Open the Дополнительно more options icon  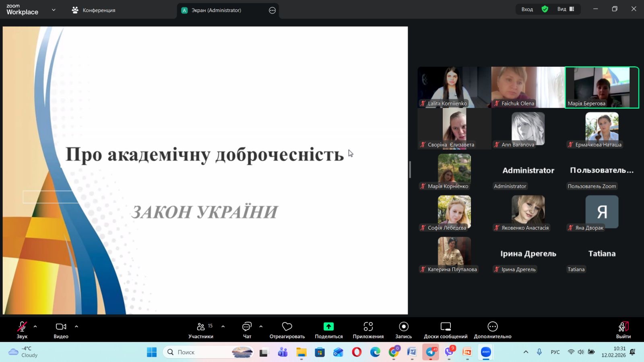[492, 327]
